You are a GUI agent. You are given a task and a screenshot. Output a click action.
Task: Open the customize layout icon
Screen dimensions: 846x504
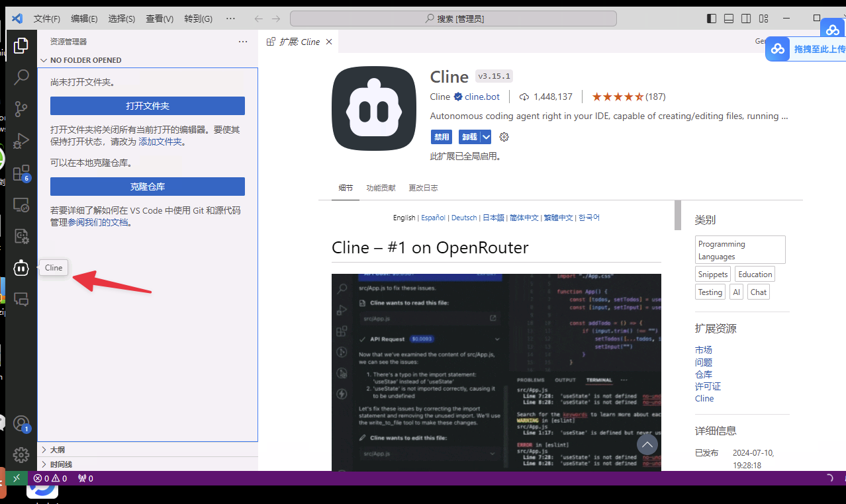[764, 19]
